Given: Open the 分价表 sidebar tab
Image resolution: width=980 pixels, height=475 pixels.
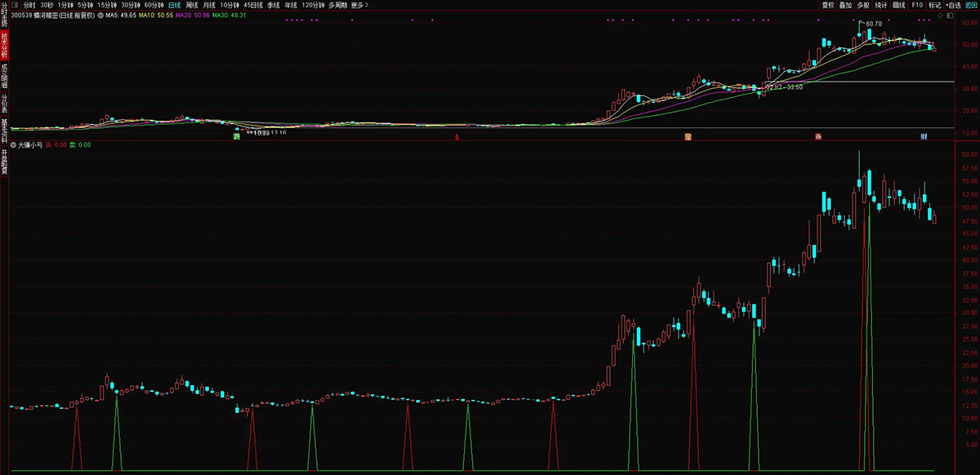Looking at the screenshot, I should [4, 104].
